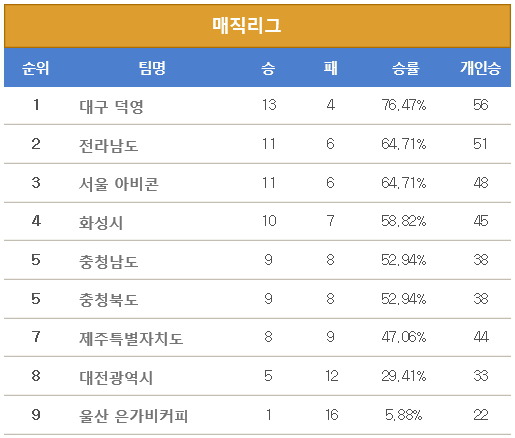Click the 충청북도 team name
Screen dimensions: 515x438
click(x=108, y=299)
